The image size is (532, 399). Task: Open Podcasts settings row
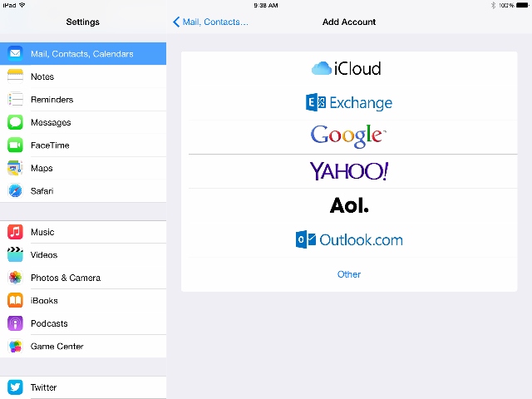(83, 323)
